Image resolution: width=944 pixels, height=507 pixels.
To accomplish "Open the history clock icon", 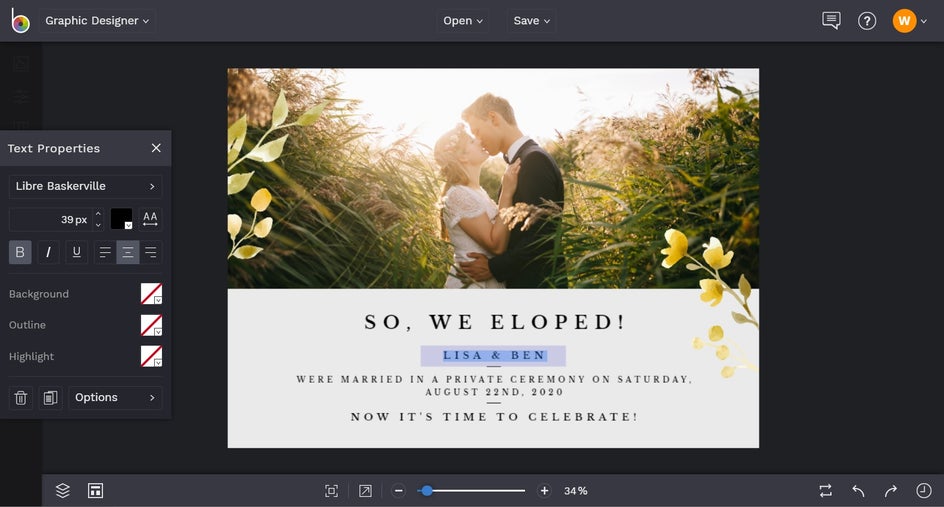I will (x=924, y=491).
